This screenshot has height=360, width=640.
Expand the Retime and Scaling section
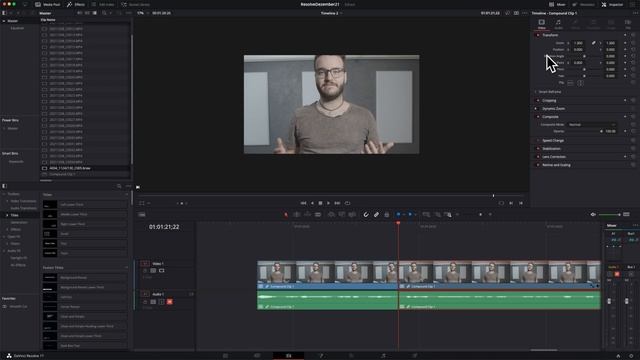[x=556, y=165]
